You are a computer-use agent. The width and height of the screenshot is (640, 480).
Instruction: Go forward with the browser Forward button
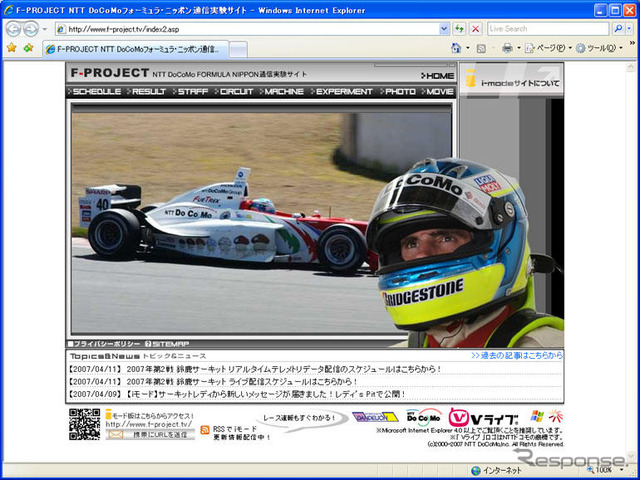pos(31,29)
